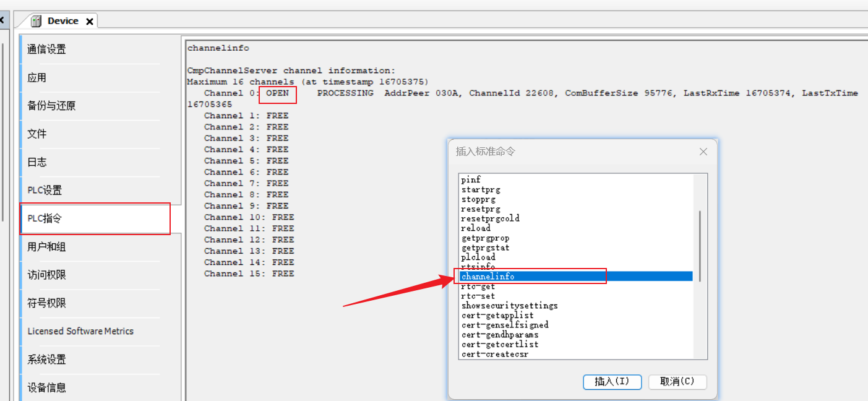Image resolution: width=868 pixels, height=401 pixels.
Task: Open the 通信设置 section
Action: pyautogui.click(x=47, y=50)
